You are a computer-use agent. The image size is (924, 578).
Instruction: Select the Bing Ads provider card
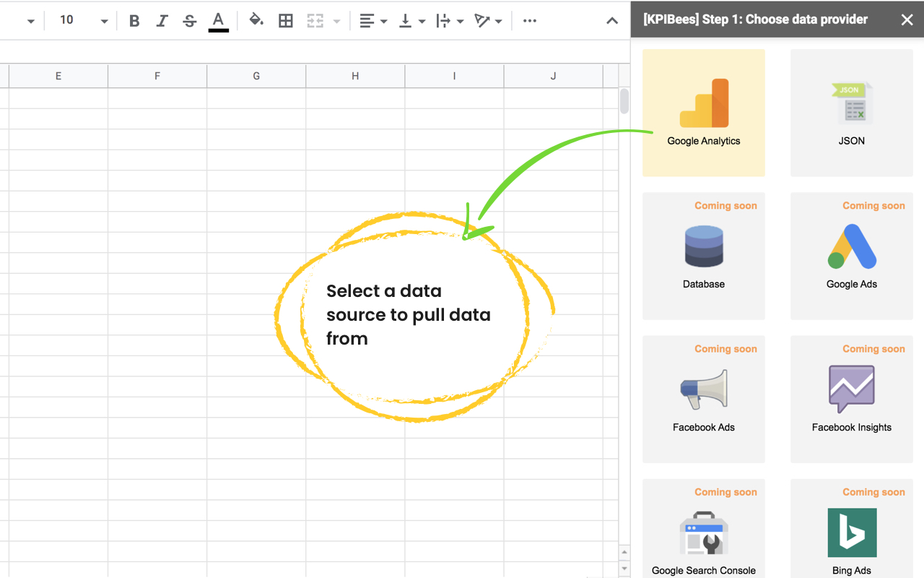point(852,528)
